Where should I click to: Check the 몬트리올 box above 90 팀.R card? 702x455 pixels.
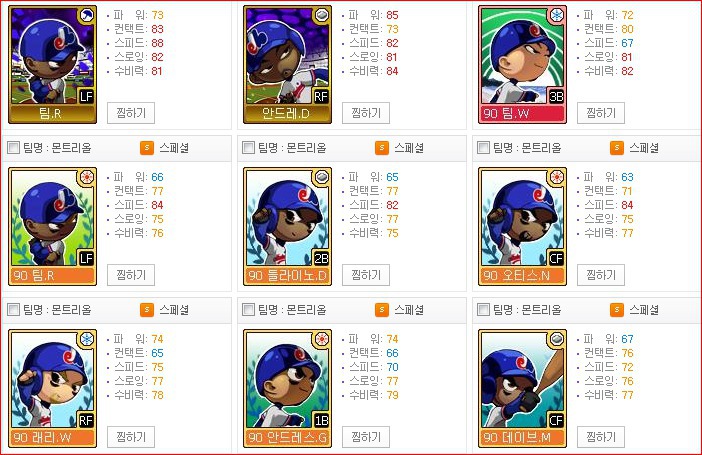[x=13, y=147]
